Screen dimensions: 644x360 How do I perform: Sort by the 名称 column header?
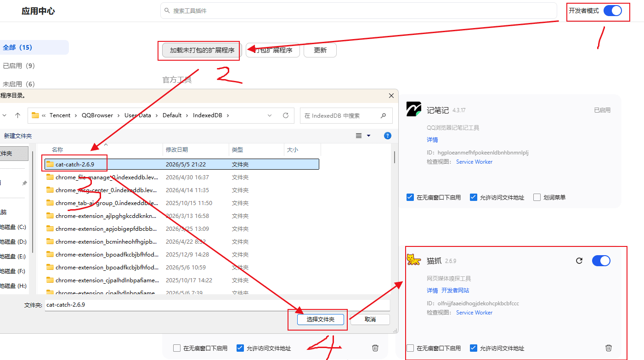(57, 150)
